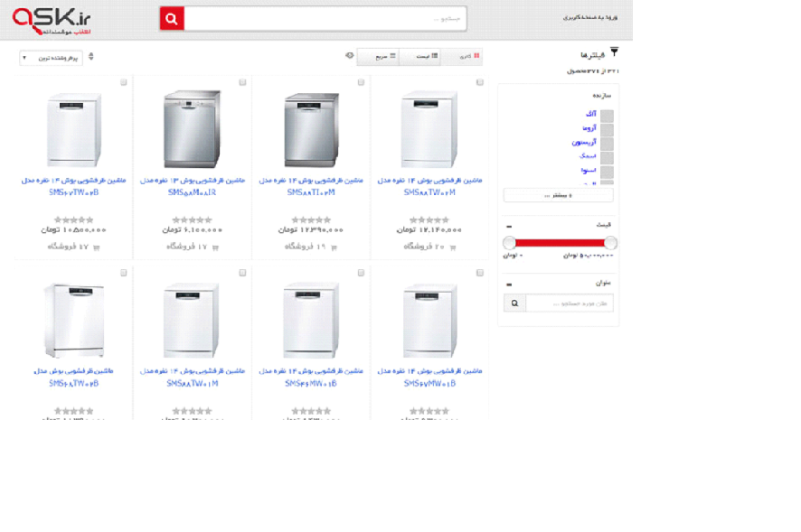The height and width of the screenshot is (532, 801).
Task: Focus the main search field at top
Action: pos(325,19)
